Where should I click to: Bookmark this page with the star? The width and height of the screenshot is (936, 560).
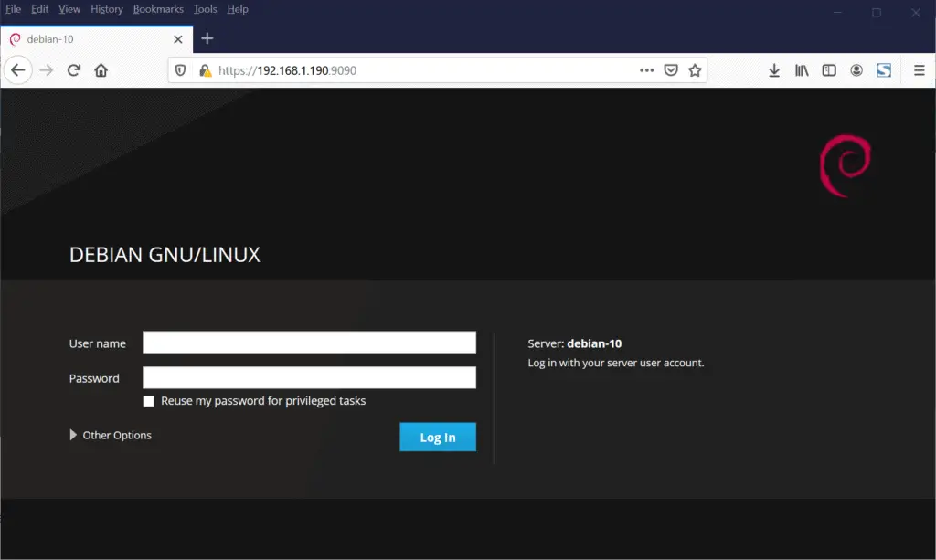(695, 69)
